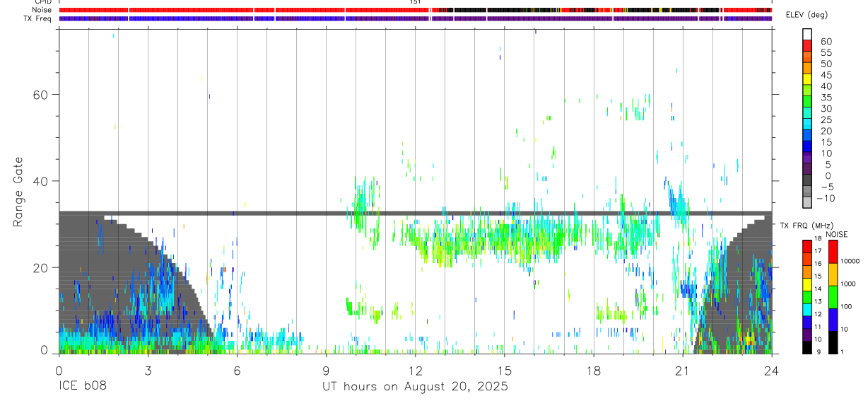Click the yellow segment of TX FRQ colorbar

coord(807,284)
